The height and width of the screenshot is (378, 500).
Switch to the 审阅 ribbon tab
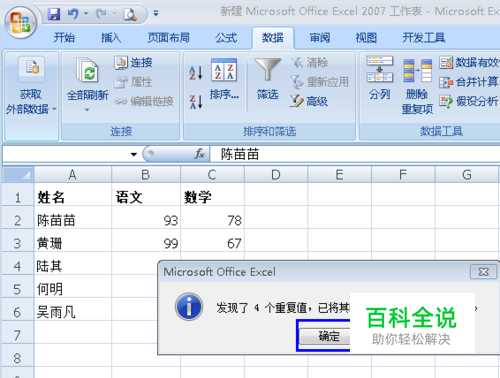320,38
